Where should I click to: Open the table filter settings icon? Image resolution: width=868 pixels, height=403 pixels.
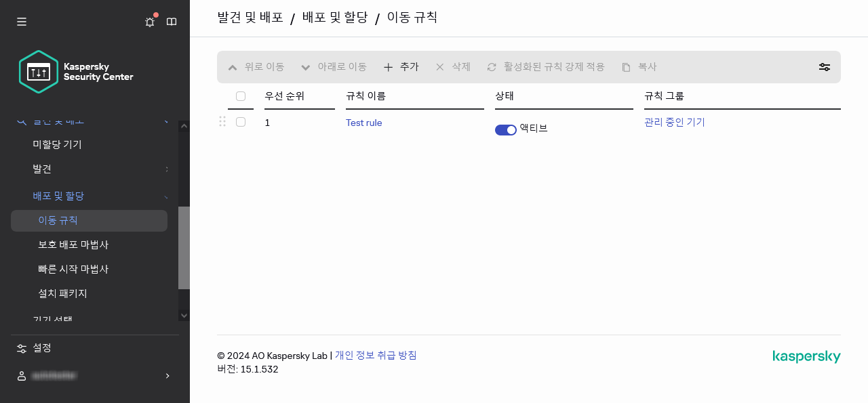(824, 67)
